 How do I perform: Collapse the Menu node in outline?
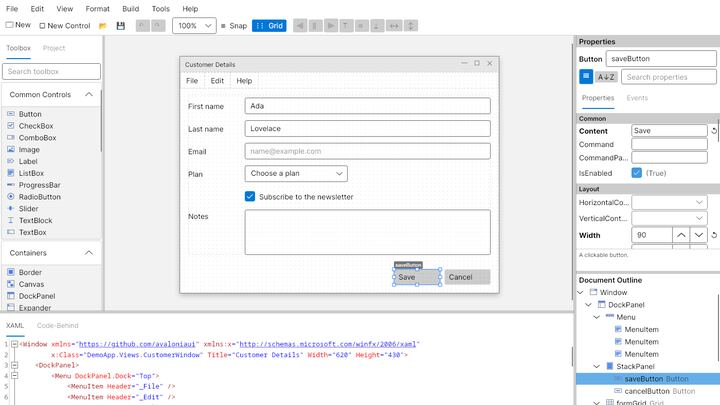[597, 317]
